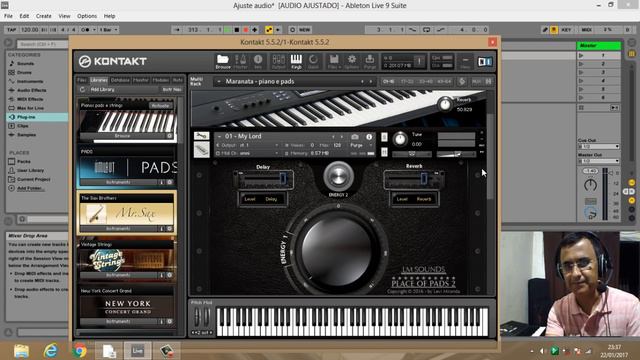640x360 pixels.
Task: Click the record button in Ableton transport
Action: (x=246, y=30)
